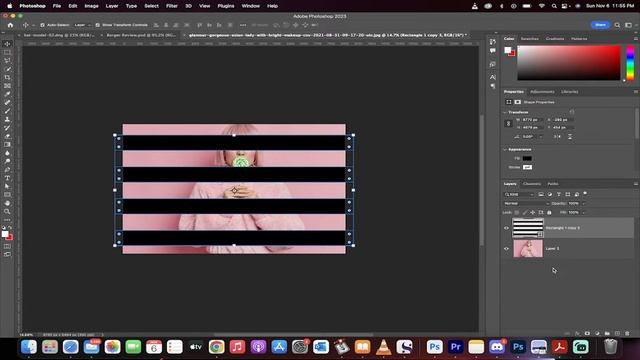Filter layers for type layers
640x360 pixels.
pos(559,194)
